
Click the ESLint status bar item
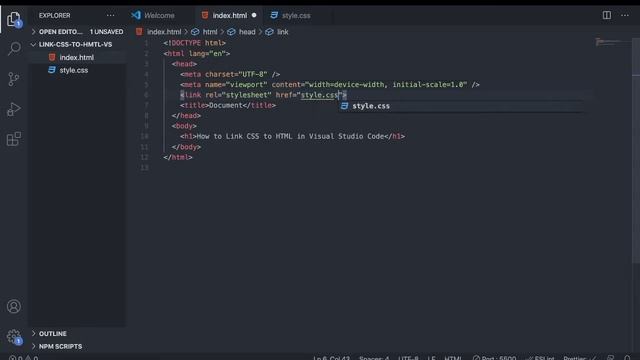[540, 358]
